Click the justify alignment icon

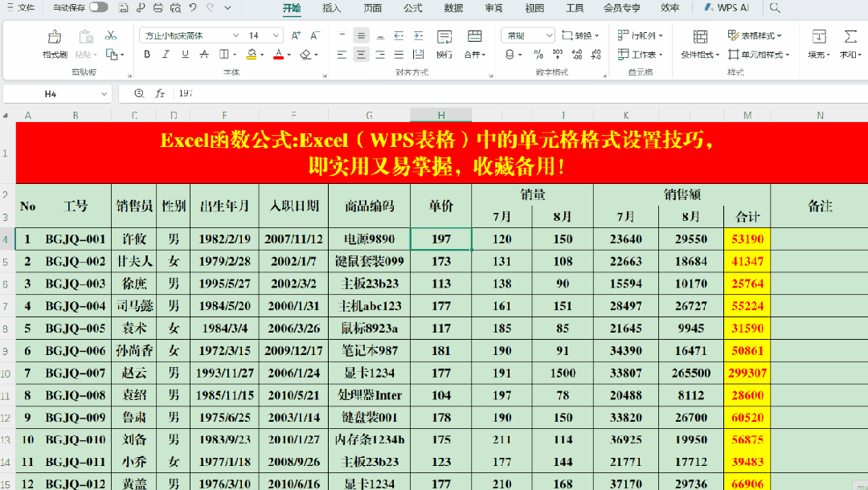click(399, 55)
